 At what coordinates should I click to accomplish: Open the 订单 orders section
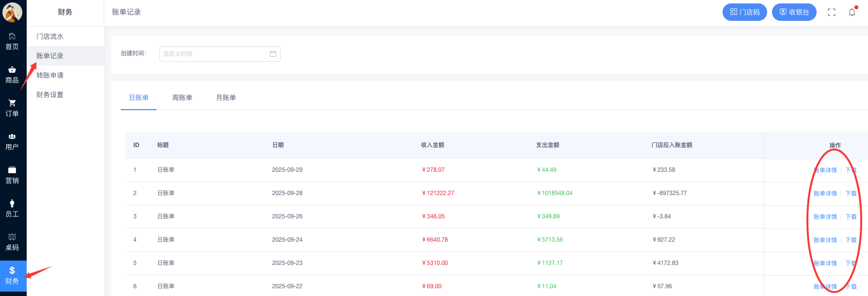pyautogui.click(x=12, y=108)
